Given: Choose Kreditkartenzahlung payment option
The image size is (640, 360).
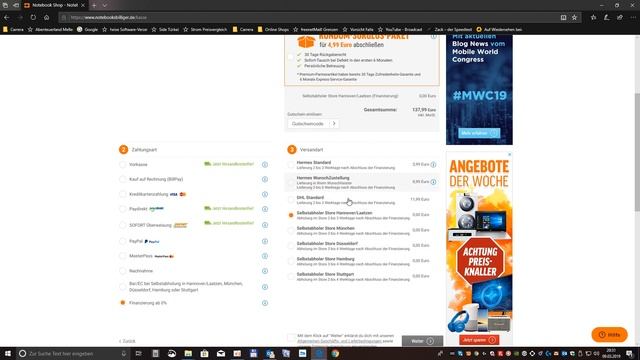Looking at the screenshot, I should tap(122, 194).
